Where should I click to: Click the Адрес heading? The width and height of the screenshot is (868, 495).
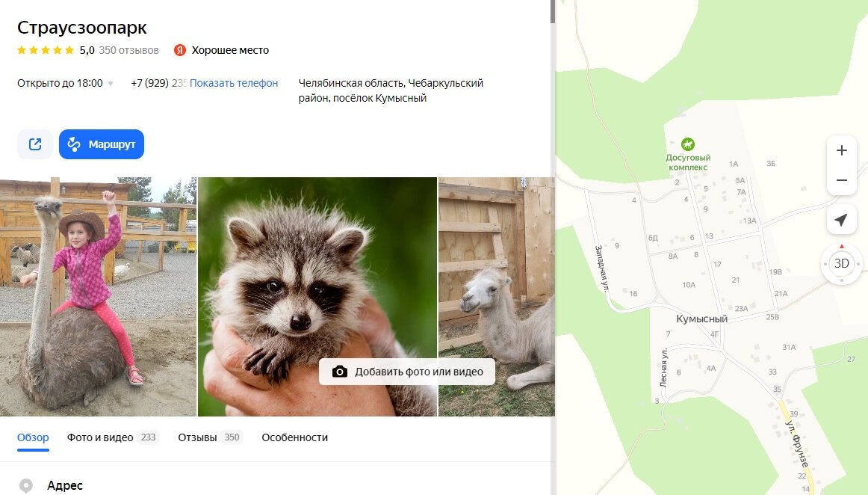click(x=65, y=485)
